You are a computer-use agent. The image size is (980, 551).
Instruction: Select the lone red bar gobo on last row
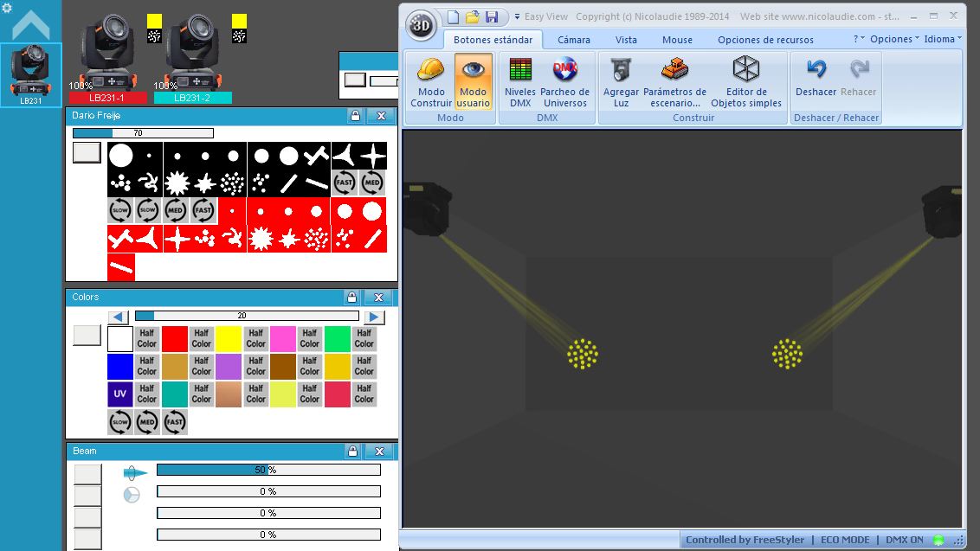[x=121, y=266]
